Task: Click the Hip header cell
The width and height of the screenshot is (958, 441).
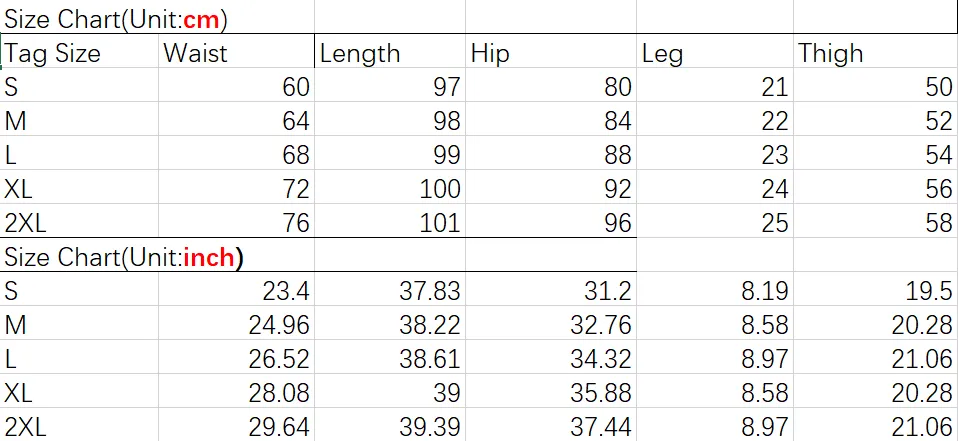Action: [551, 51]
